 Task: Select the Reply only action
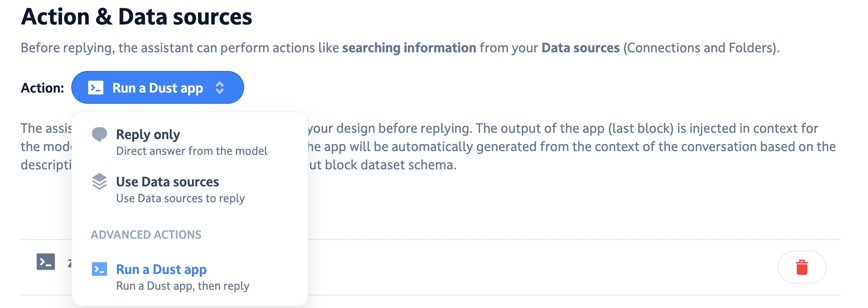pyautogui.click(x=148, y=134)
